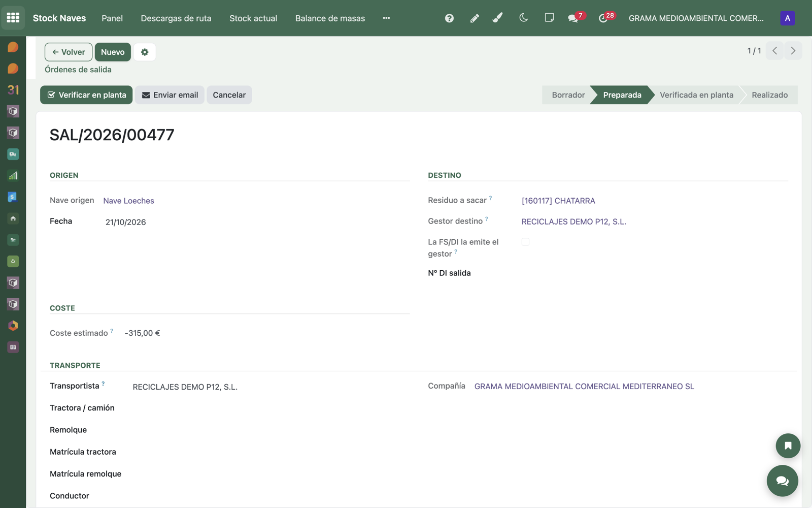812x508 pixels.
Task: Toggle 'La FS/DI la emite el gestor' checkbox
Action: (x=525, y=242)
